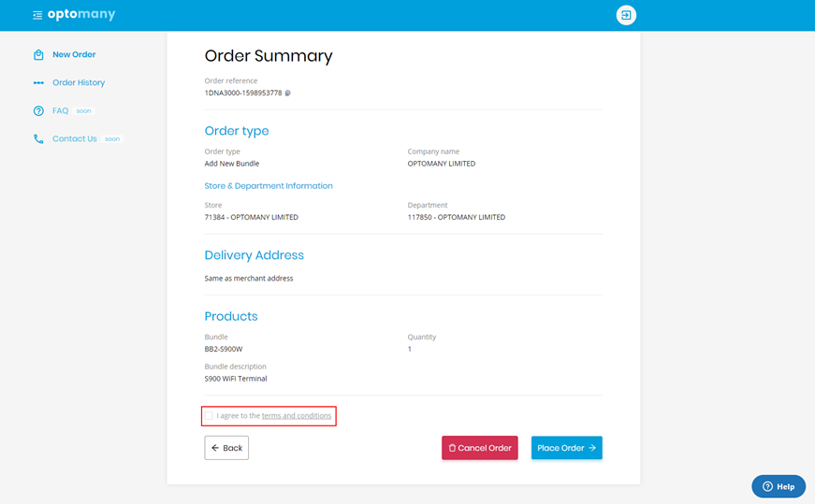Image resolution: width=815 pixels, height=504 pixels.
Task: Click Store & Department Information heading
Action: point(269,186)
